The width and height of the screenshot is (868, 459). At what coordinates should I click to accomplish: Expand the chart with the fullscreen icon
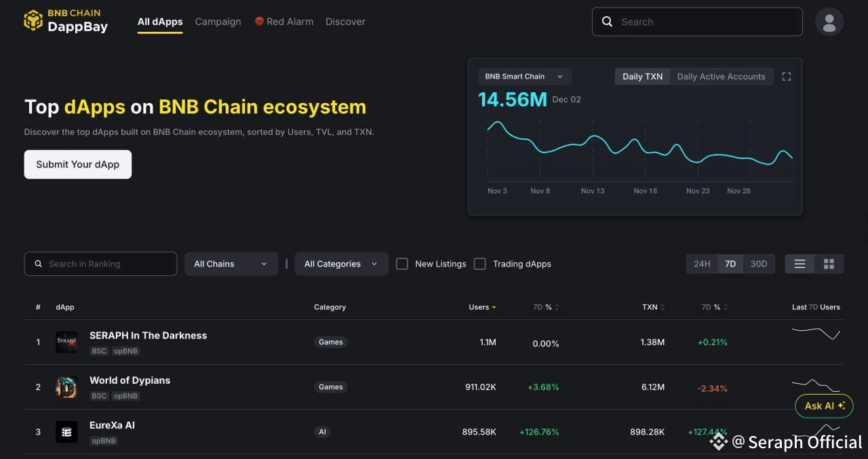pos(787,77)
